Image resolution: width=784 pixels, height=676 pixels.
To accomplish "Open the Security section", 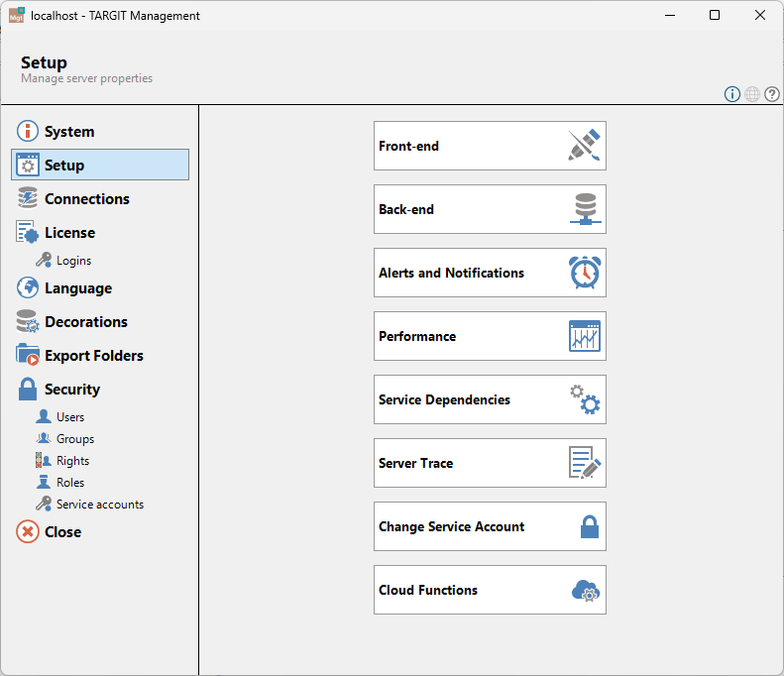I will (100, 389).
